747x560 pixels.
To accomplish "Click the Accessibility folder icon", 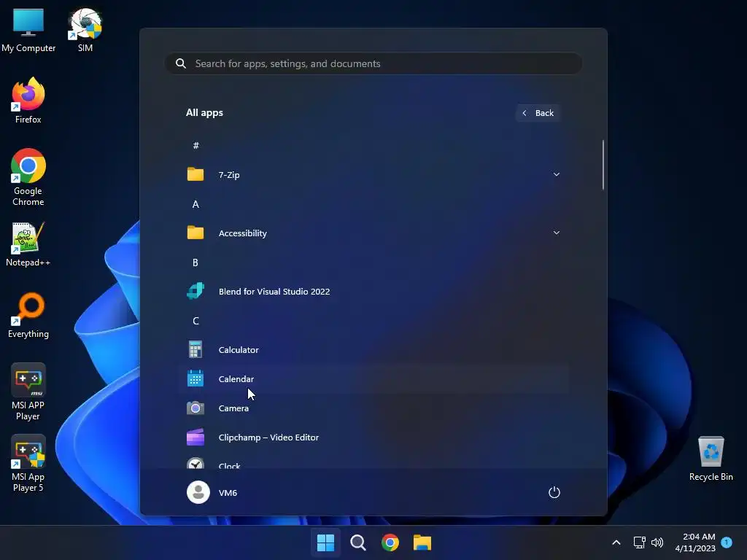I will tap(196, 233).
